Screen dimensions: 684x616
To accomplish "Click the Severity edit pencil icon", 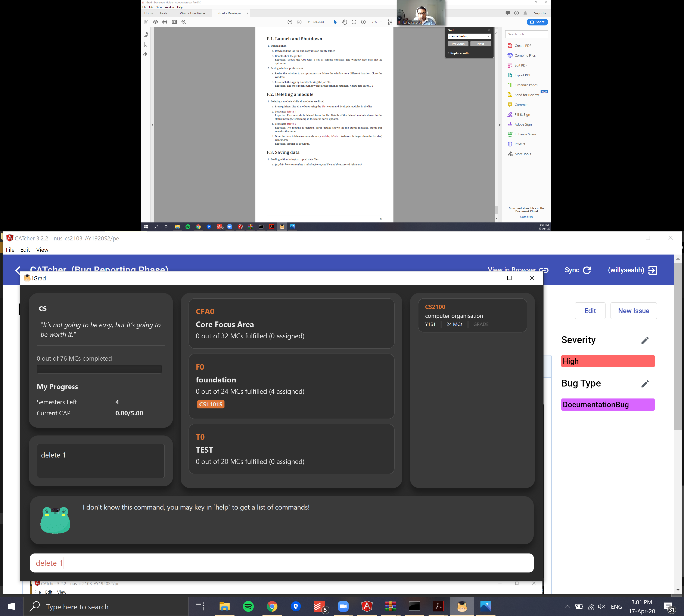I will [x=645, y=341].
